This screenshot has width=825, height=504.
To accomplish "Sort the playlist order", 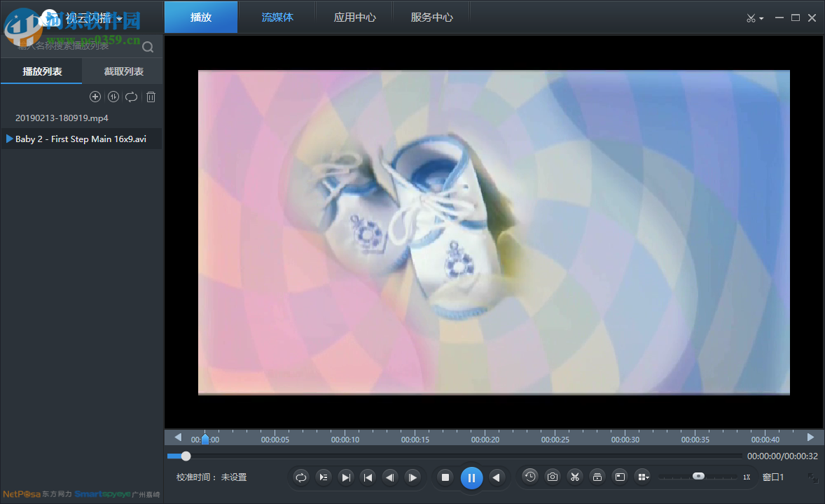I will [x=113, y=97].
